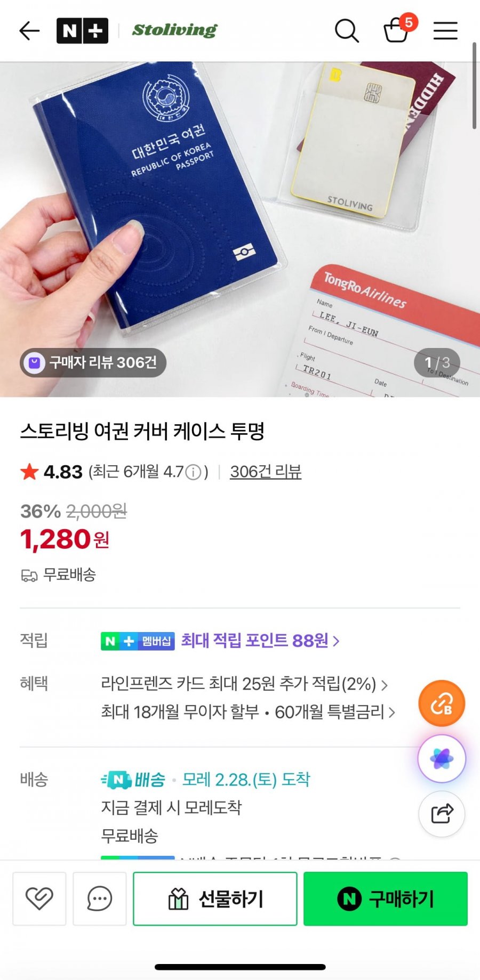Click the rating info circle icon

pyautogui.click(x=194, y=472)
